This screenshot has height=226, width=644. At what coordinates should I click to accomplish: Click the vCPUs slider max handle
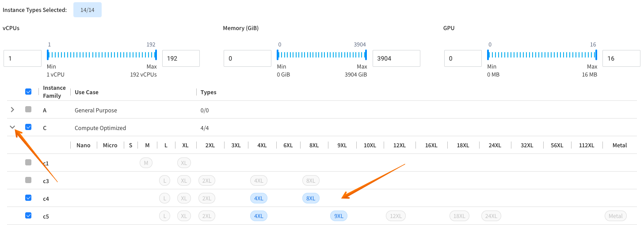(x=156, y=55)
